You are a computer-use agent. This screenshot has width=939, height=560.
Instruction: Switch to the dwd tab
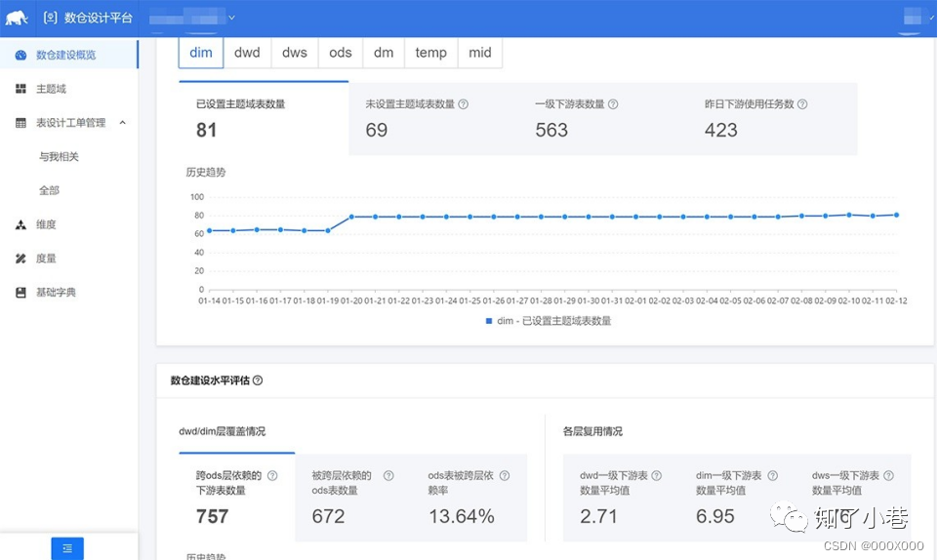(x=247, y=53)
